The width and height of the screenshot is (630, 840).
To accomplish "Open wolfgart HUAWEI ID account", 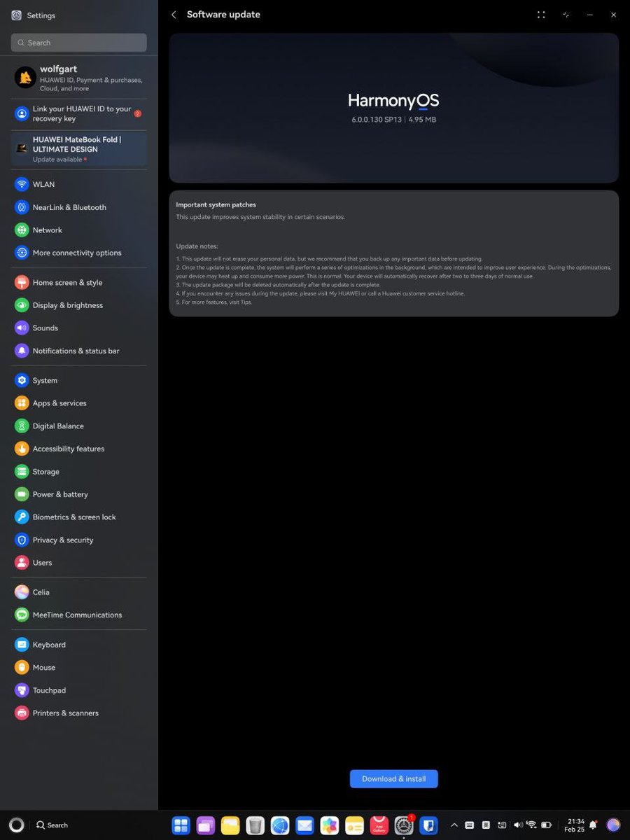I will tap(78, 78).
